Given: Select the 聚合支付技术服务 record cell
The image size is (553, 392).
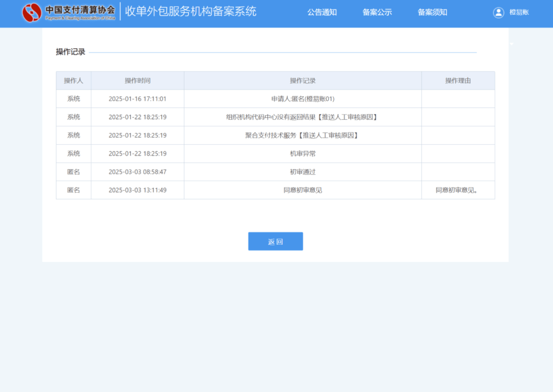Looking at the screenshot, I should (x=302, y=135).
